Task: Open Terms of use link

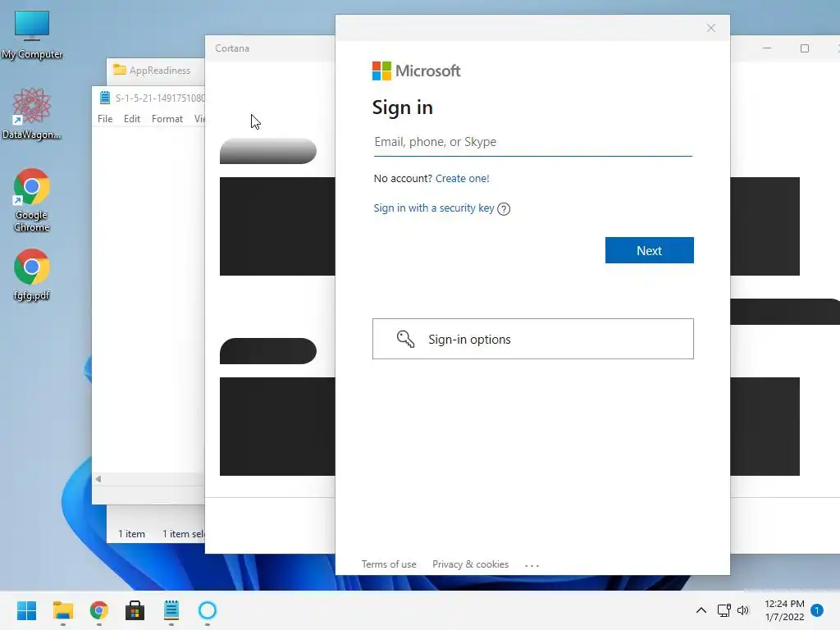Action: (x=388, y=564)
